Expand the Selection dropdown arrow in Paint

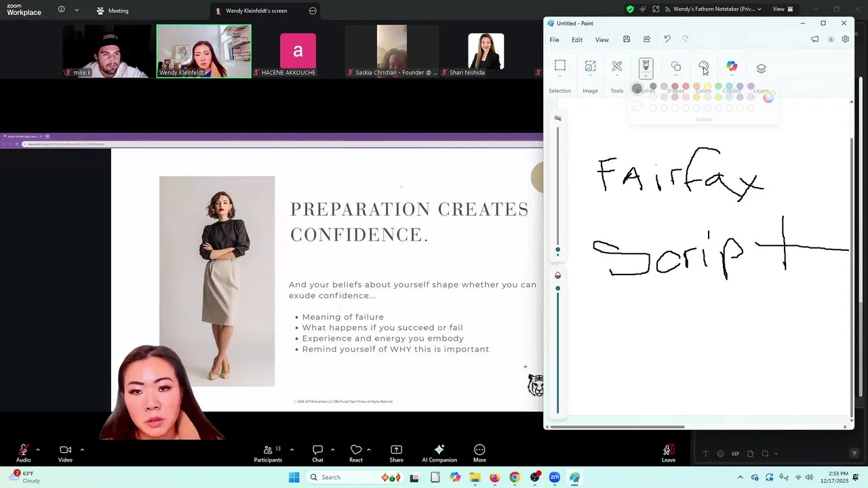(x=560, y=75)
